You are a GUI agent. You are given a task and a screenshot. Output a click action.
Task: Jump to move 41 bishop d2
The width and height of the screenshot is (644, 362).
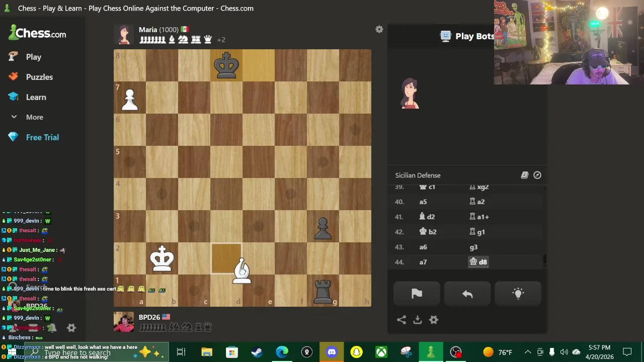tap(427, 217)
